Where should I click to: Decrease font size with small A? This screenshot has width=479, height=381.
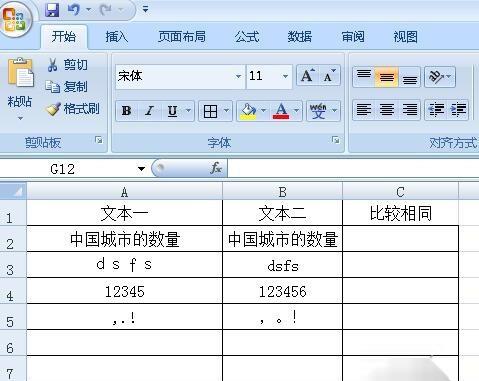pos(329,76)
